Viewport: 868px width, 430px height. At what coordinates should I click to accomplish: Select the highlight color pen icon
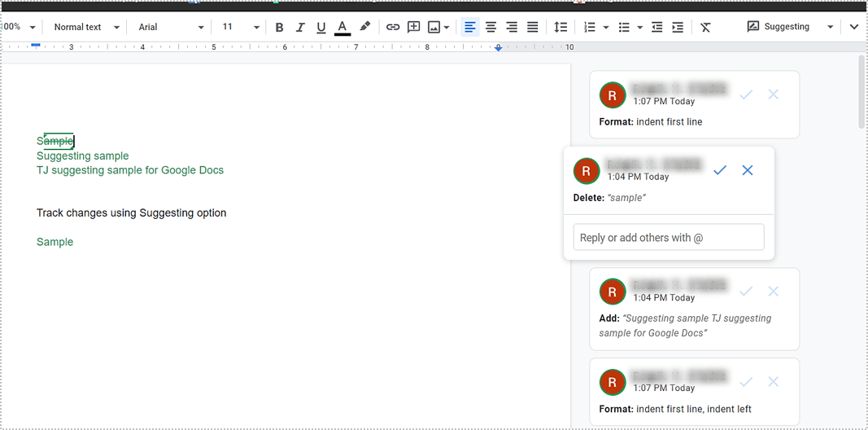[364, 27]
